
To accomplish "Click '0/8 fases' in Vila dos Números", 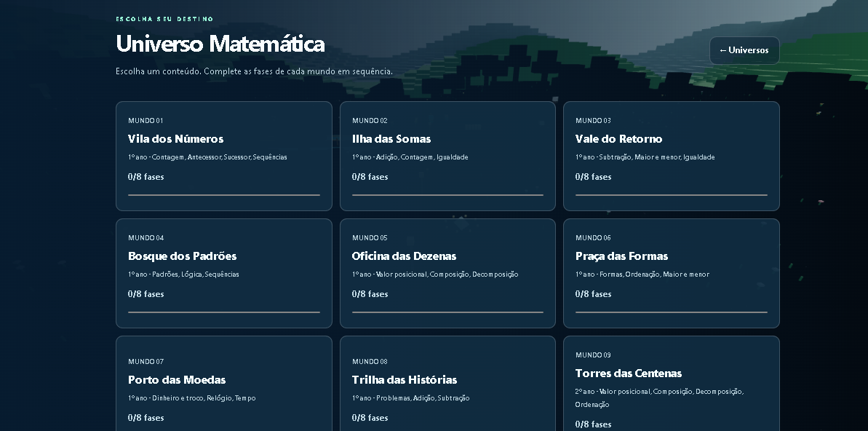I will click(146, 177).
